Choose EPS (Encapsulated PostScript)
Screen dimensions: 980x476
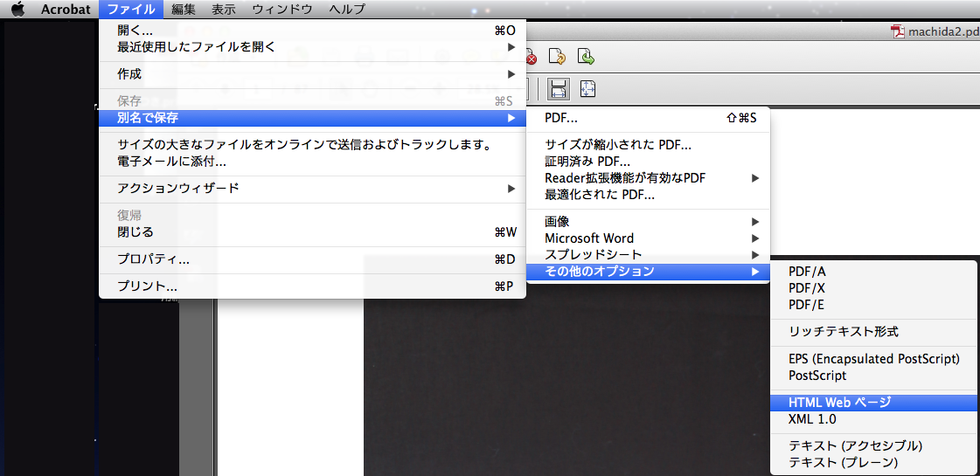coord(873,359)
